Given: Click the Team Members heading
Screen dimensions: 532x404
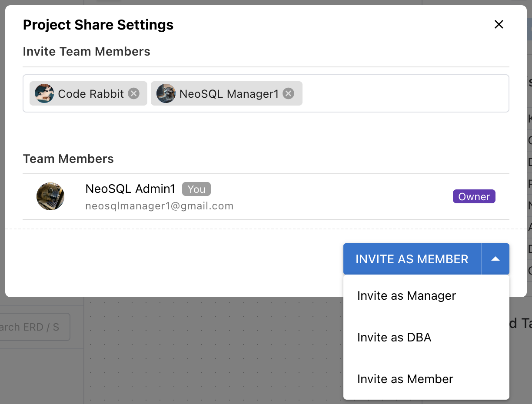Looking at the screenshot, I should coord(68,159).
